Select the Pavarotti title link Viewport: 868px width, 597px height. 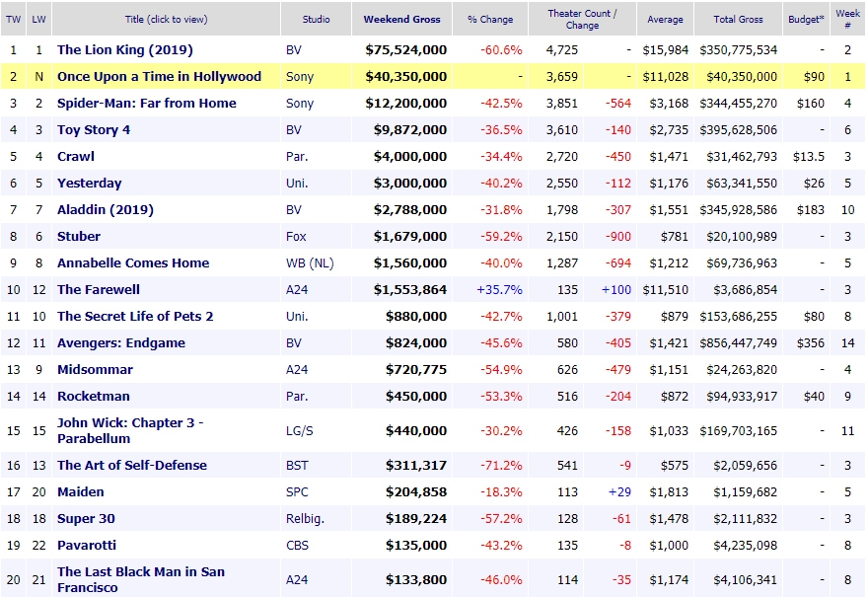pyautogui.click(x=87, y=545)
